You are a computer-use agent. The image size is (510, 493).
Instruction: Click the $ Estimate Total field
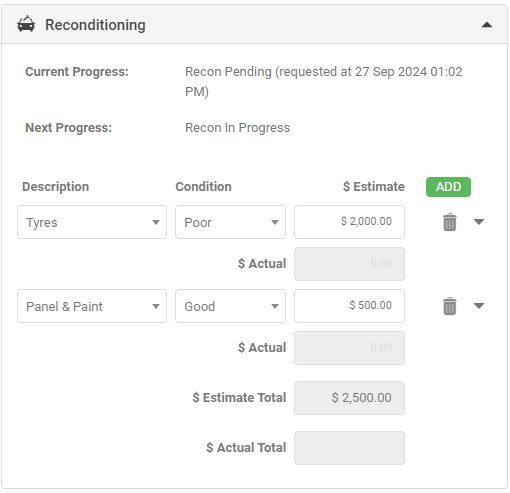point(349,398)
